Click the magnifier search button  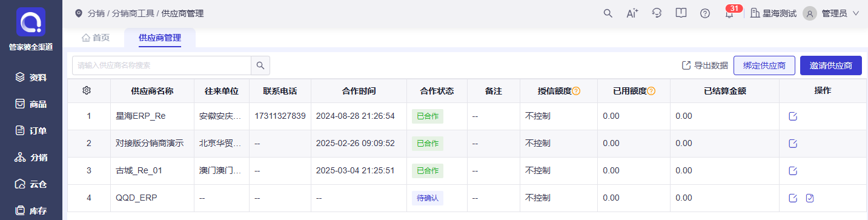click(x=260, y=65)
